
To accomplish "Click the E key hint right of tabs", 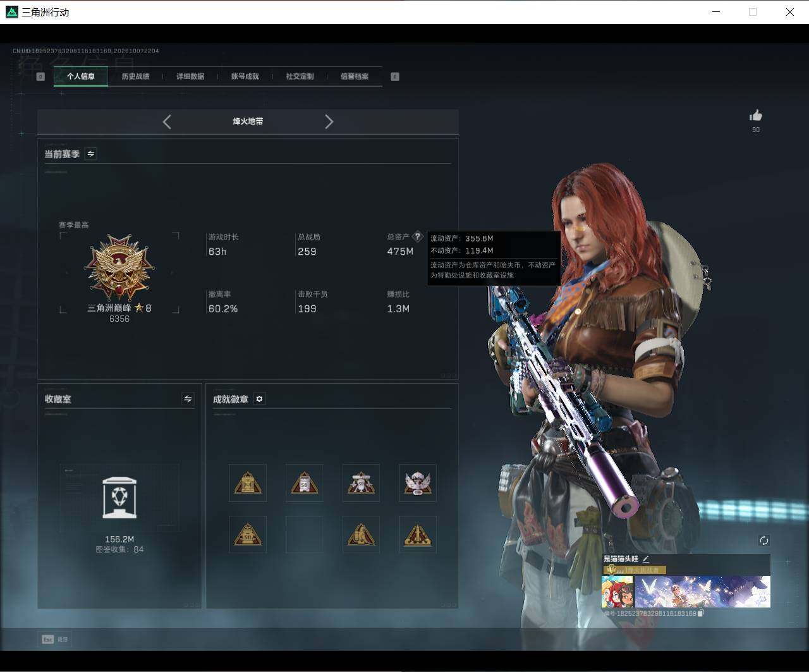I will (395, 76).
